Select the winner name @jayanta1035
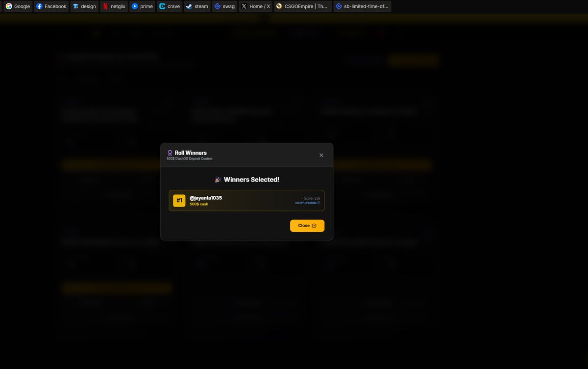This screenshot has width=588, height=369. coord(206,198)
